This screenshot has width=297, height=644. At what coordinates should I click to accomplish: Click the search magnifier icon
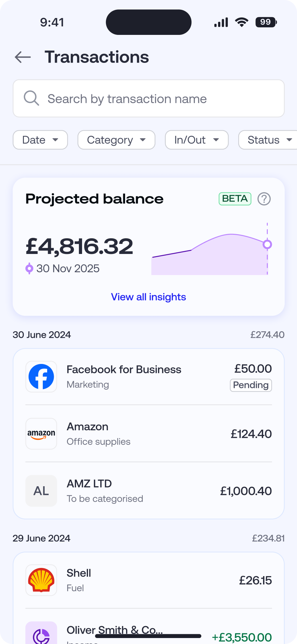pyautogui.click(x=31, y=98)
